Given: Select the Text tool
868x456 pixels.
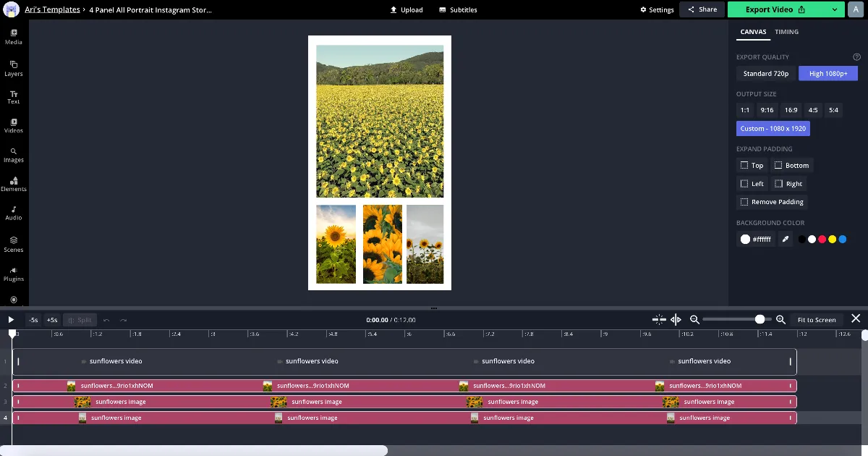Looking at the screenshot, I should click(x=14, y=97).
